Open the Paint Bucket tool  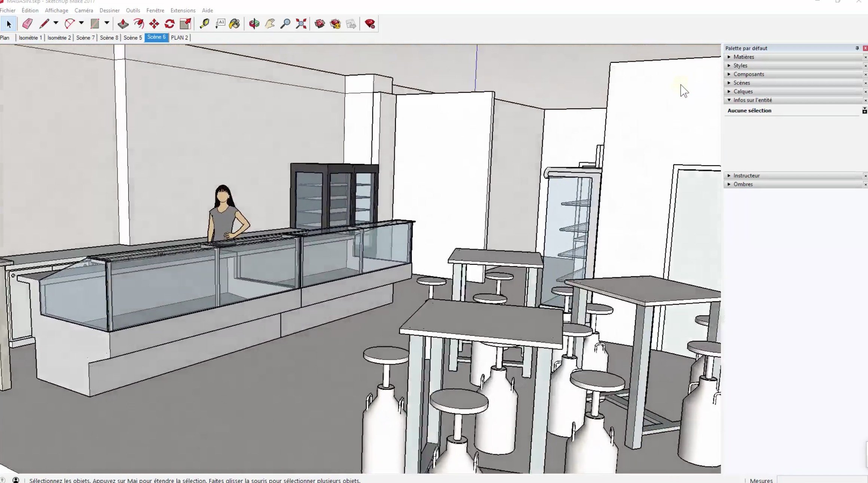pyautogui.click(x=235, y=24)
